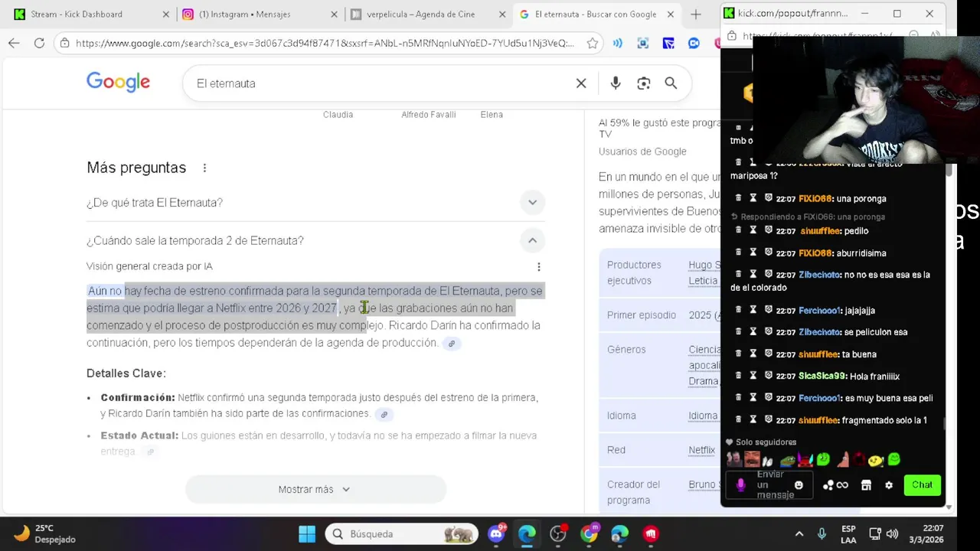Open AI overview three-dot options
The height and width of the screenshot is (551, 980).
click(x=539, y=266)
